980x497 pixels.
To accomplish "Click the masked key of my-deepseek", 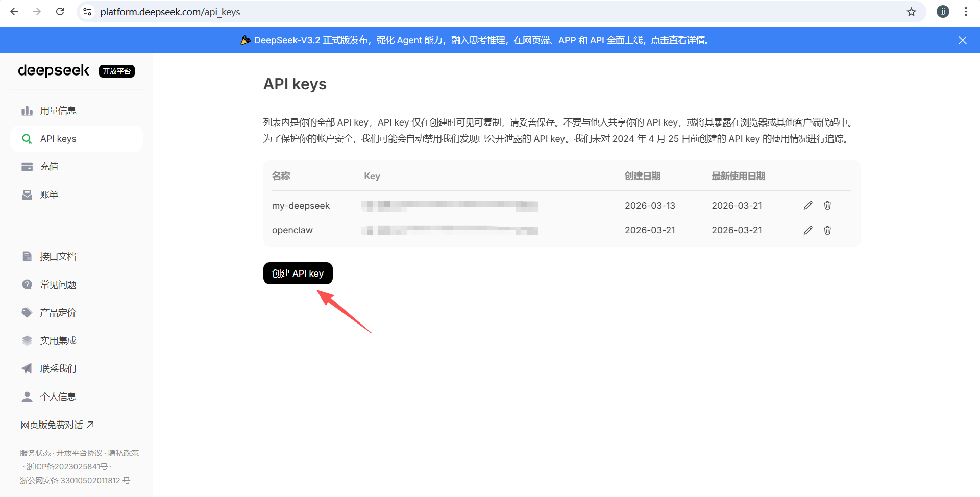I will click(x=450, y=206).
